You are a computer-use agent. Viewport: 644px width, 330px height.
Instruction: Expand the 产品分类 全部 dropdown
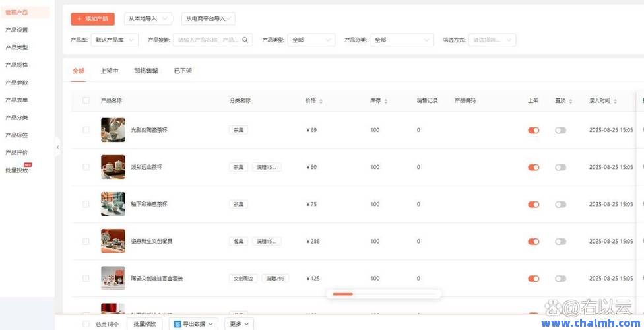pyautogui.click(x=402, y=40)
